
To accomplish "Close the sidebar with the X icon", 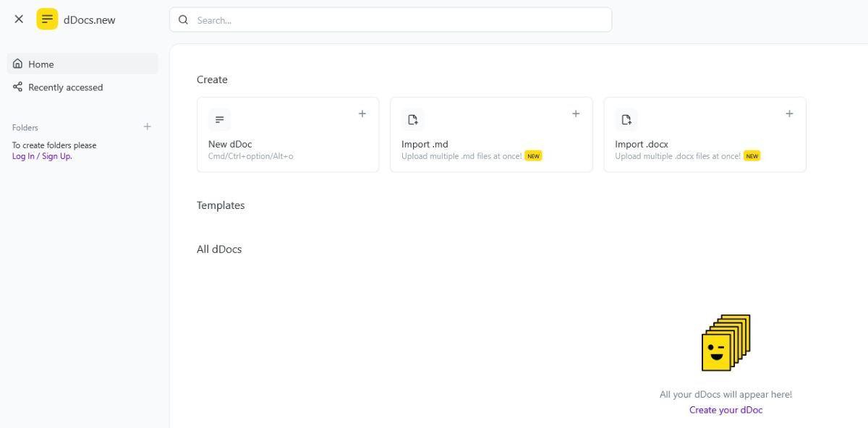I will (19, 20).
